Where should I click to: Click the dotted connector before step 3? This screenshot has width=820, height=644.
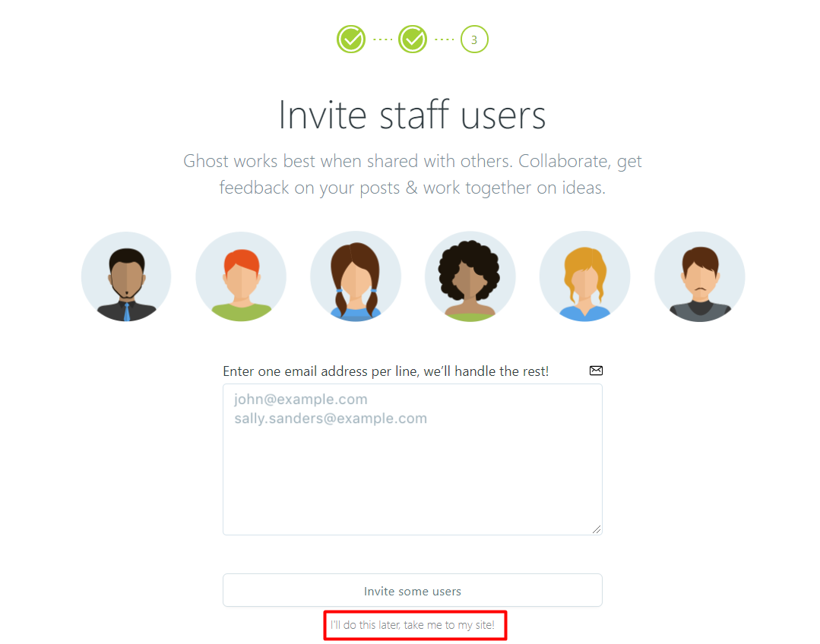(x=444, y=39)
